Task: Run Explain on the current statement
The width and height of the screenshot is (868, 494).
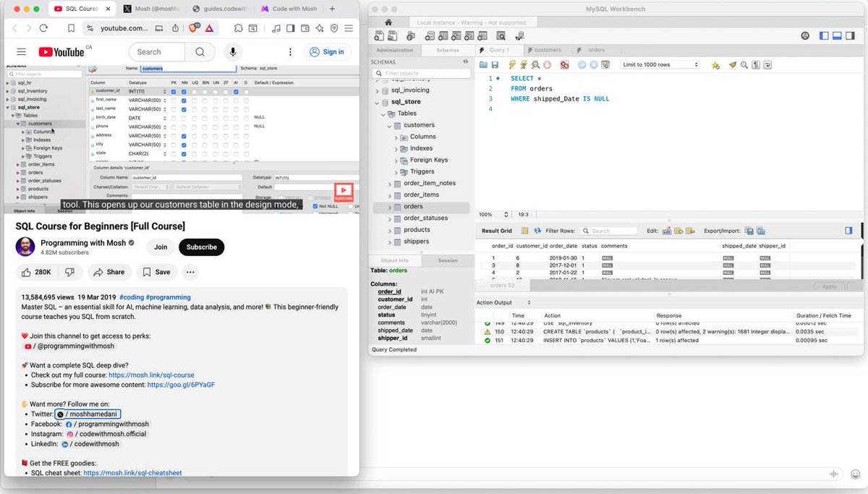Action: pyautogui.click(x=535, y=65)
